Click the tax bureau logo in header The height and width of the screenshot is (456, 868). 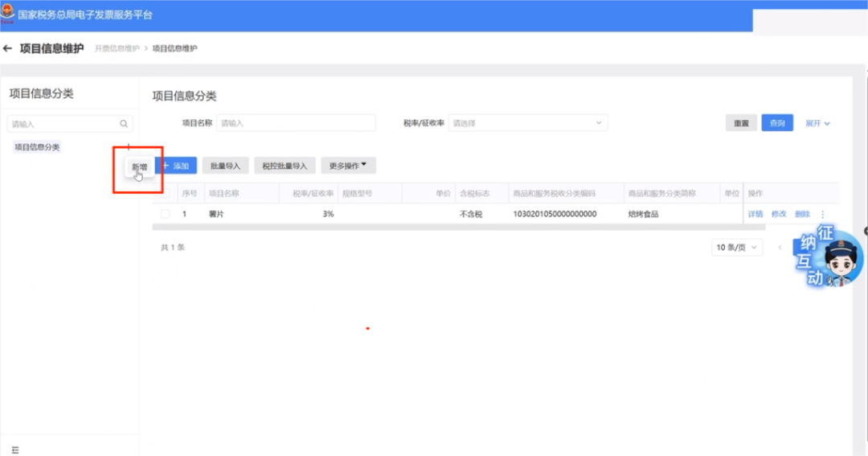tap(7, 14)
